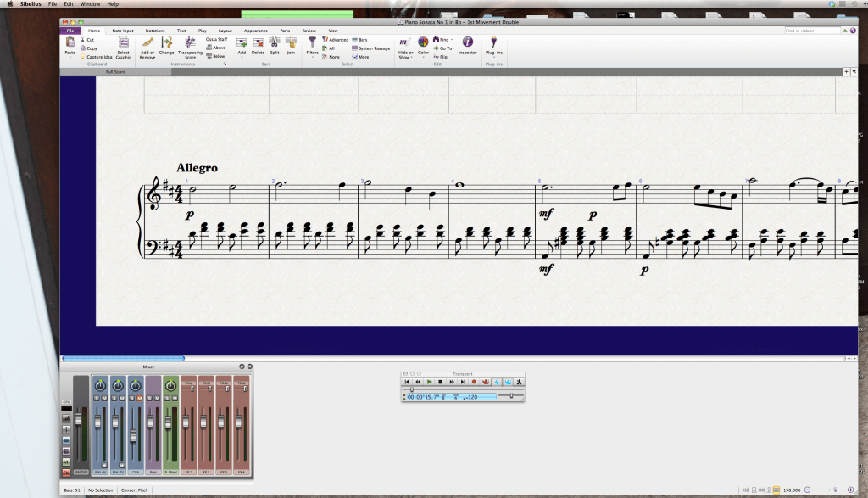The width and height of the screenshot is (868, 498).
Task: Click the Flip command
Action: click(441, 57)
